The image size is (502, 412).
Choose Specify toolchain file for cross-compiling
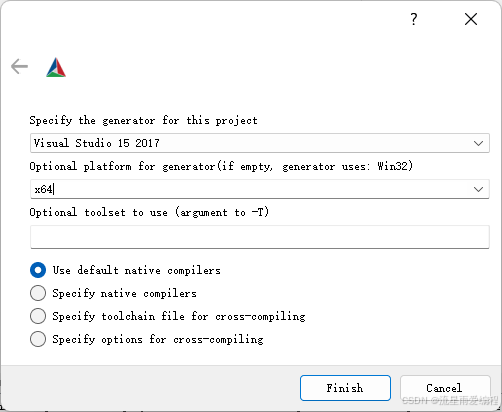click(38, 316)
